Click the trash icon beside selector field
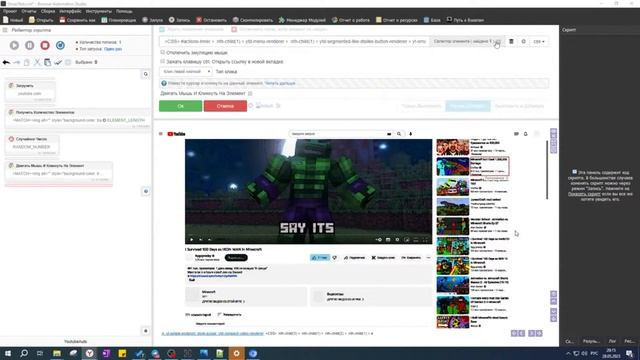The image size is (640, 360). coord(511,41)
